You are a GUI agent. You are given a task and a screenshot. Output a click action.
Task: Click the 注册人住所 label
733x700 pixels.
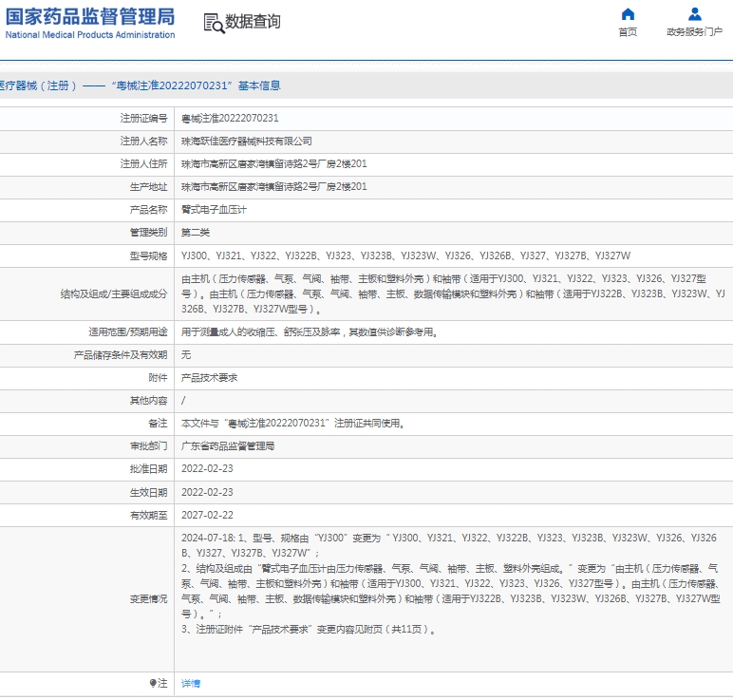pos(143,164)
